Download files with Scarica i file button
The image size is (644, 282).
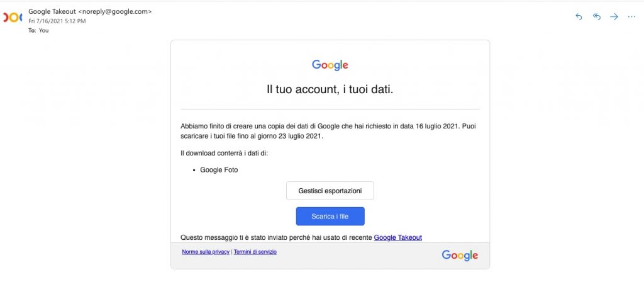click(x=330, y=216)
